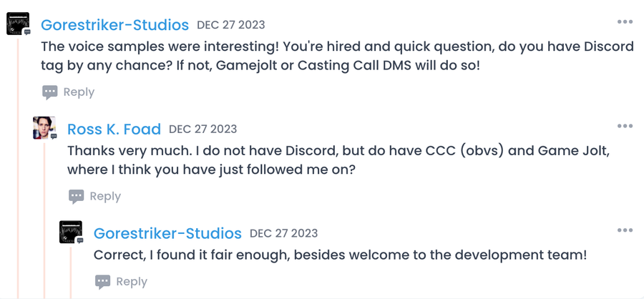Click the reply bubble icon under the voice samples comment
The height and width of the screenshot is (299, 644).
pyautogui.click(x=49, y=92)
